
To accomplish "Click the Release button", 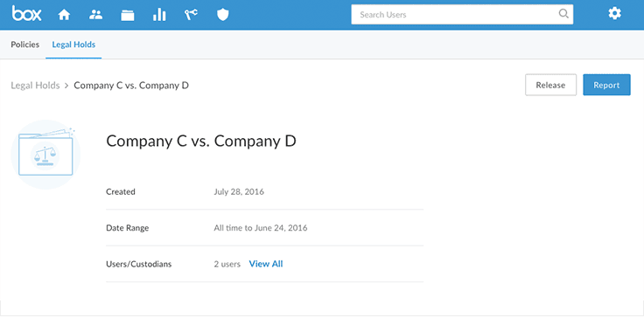I will point(550,85).
